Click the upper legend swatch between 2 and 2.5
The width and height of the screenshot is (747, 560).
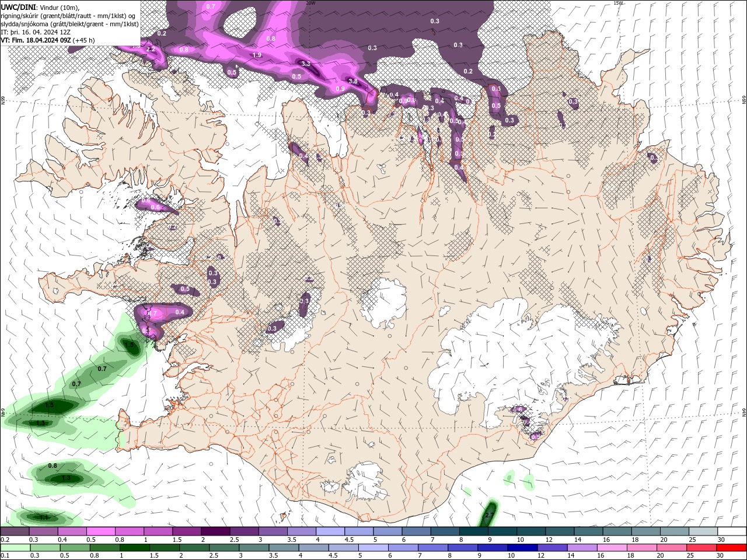point(215,531)
